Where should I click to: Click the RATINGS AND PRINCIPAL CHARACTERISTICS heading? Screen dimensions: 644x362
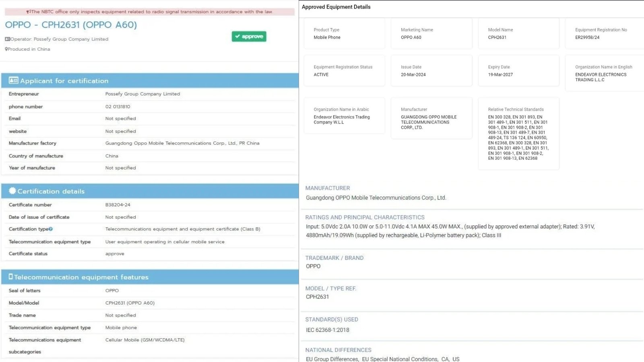[x=365, y=217]
